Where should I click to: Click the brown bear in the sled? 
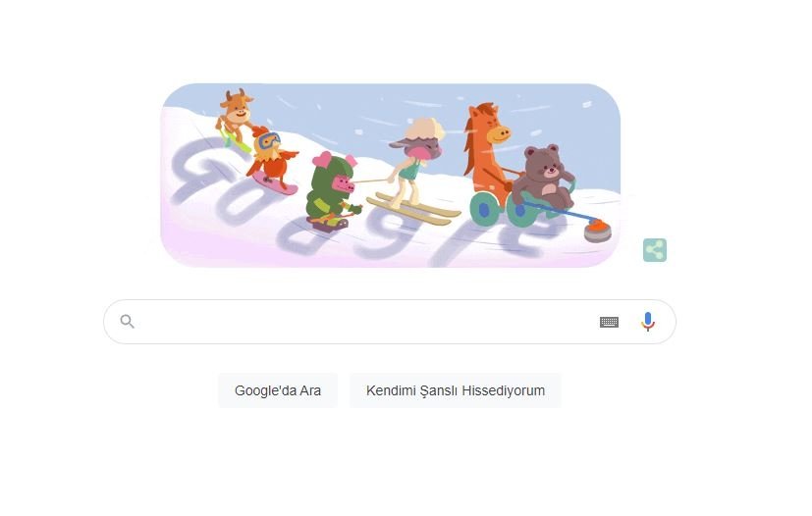coord(544,176)
